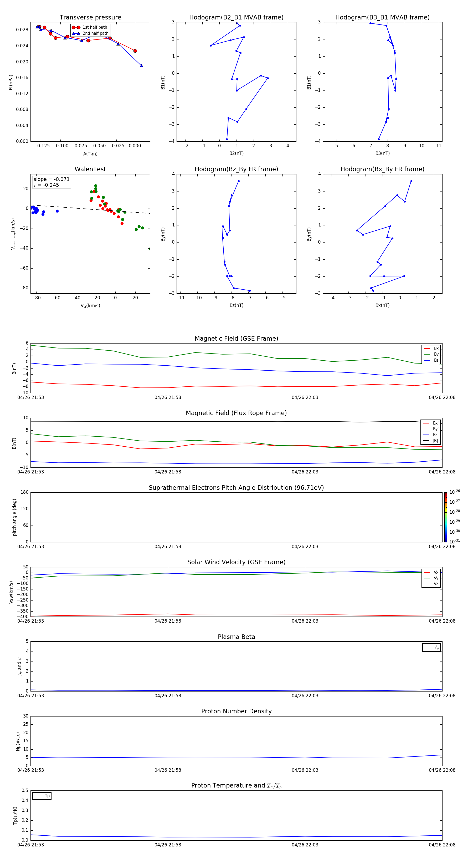This screenshot has width=473, height=868.
Task: Click the 'VA(km/s)' x-axis label
Action: tap(90, 306)
